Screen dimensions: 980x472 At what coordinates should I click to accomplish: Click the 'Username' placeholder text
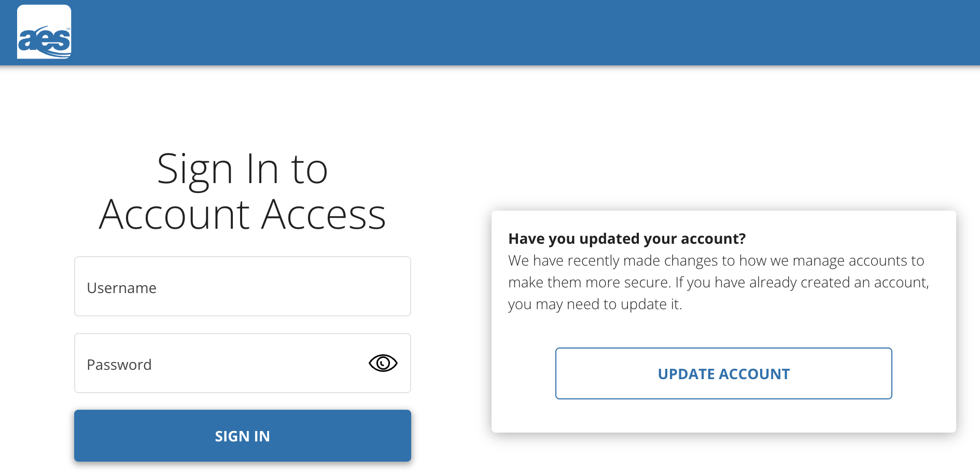click(121, 288)
